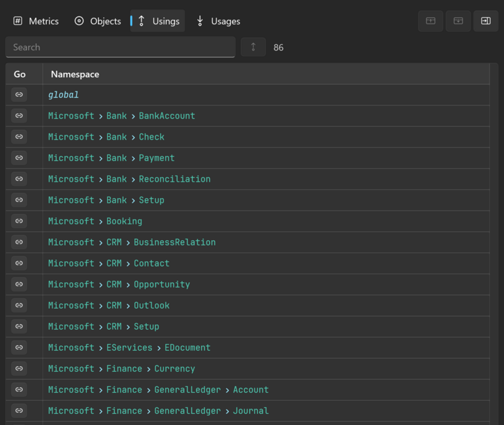Viewport: 504px width, 425px height.
Task: Click the link icon for CRM Opportunity row
Action: [x=19, y=284]
